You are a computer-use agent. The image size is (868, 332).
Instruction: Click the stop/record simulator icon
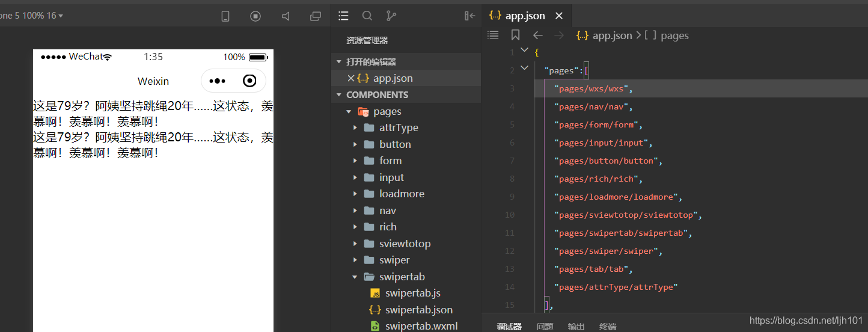[x=255, y=16]
